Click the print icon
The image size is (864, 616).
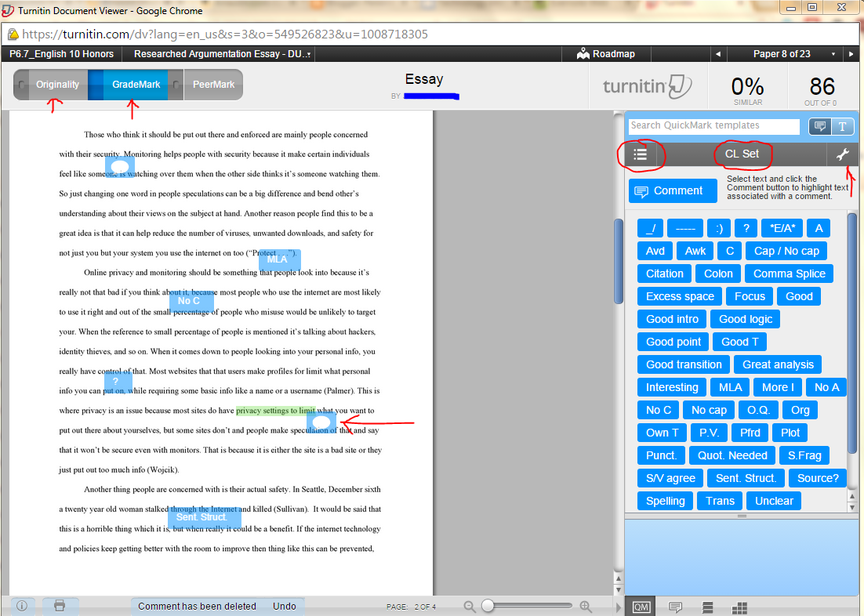pyautogui.click(x=60, y=606)
